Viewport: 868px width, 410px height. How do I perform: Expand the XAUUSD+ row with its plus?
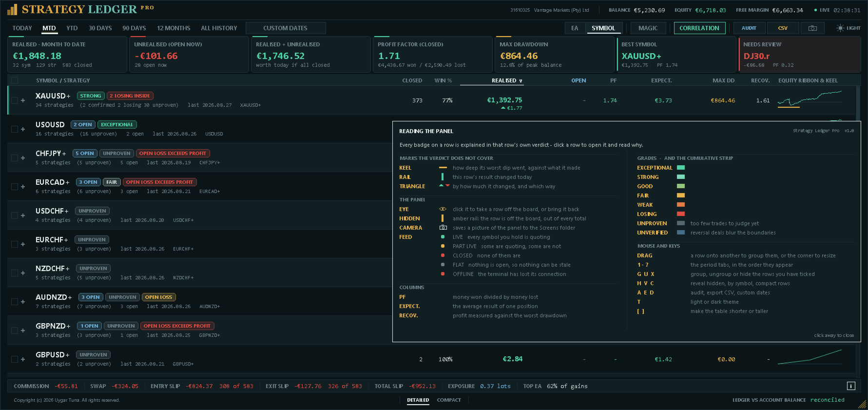coord(23,100)
